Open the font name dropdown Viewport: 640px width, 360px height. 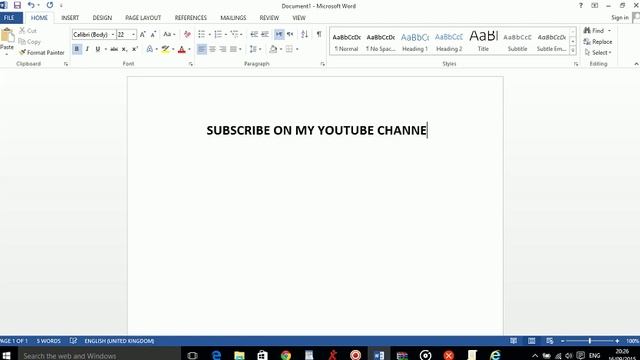click(113, 35)
